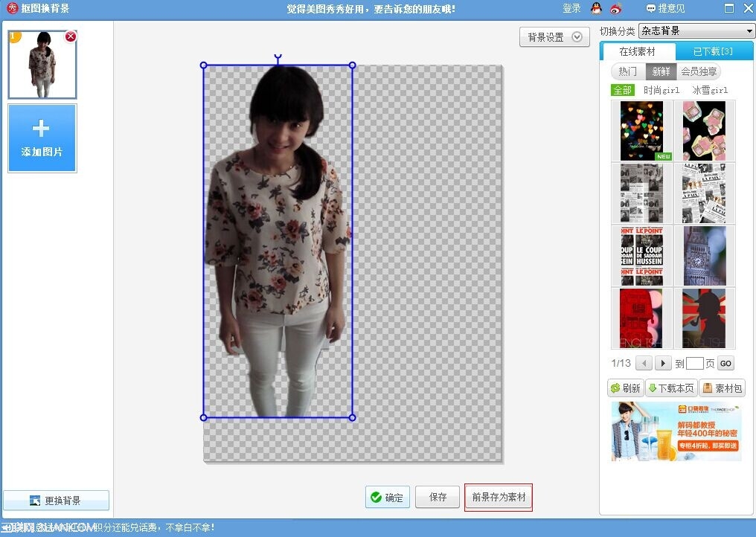756x537 pixels.
Task: Click the rotation handle above the cutout
Action: click(278, 57)
